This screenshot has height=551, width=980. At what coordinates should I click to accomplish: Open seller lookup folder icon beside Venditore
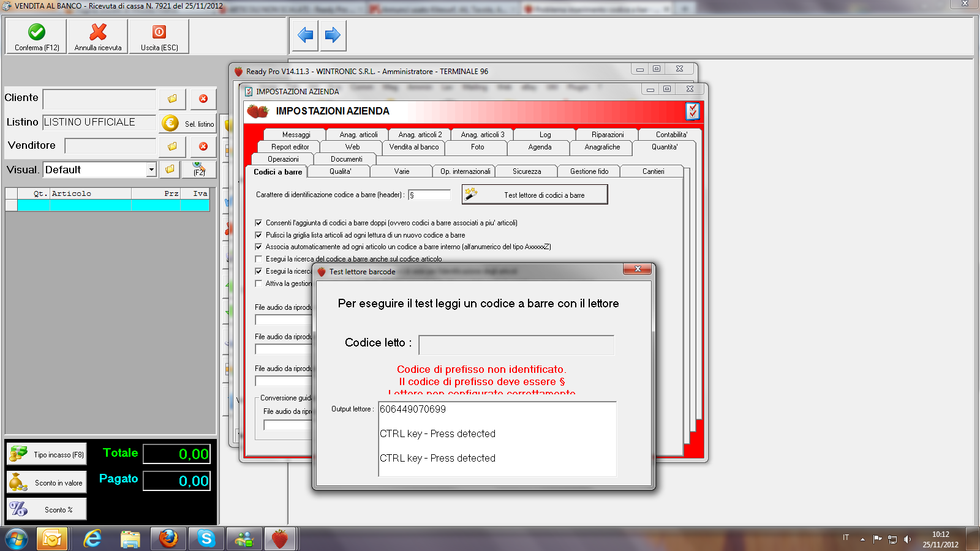coord(172,146)
